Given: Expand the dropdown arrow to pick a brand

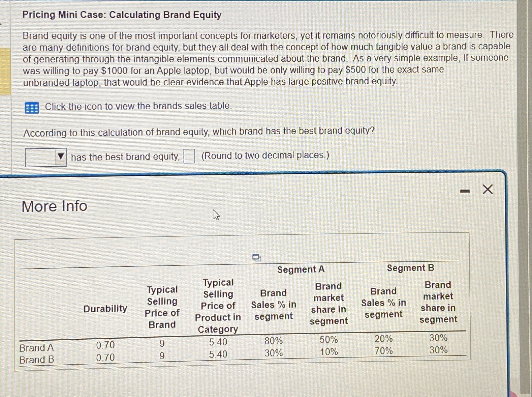Looking at the screenshot, I should 60,156.
